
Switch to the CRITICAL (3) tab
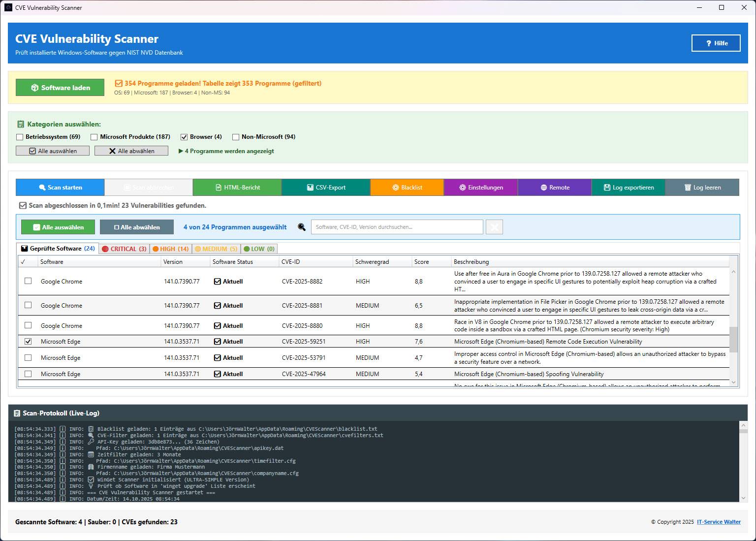click(x=124, y=249)
